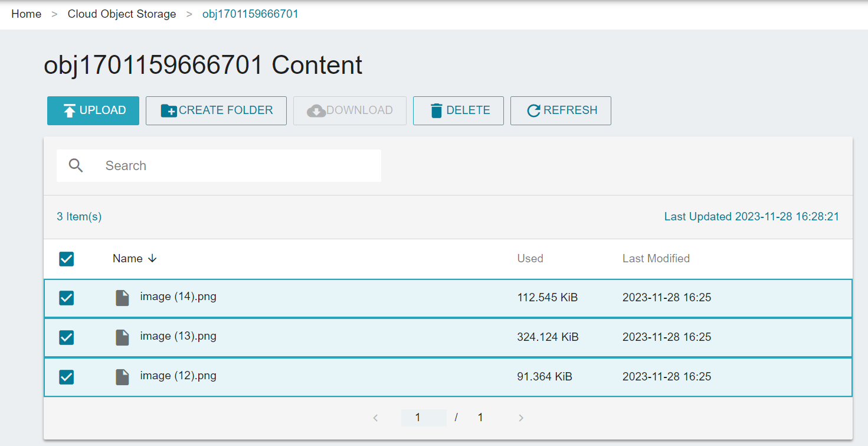The height and width of the screenshot is (446, 868).
Task: Deselect the image (12).png checkbox
Action: [67, 377]
